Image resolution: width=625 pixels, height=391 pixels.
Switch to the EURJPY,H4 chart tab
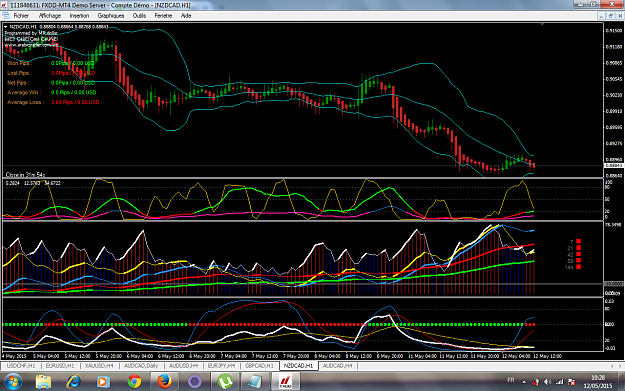click(x=221, y=365)
